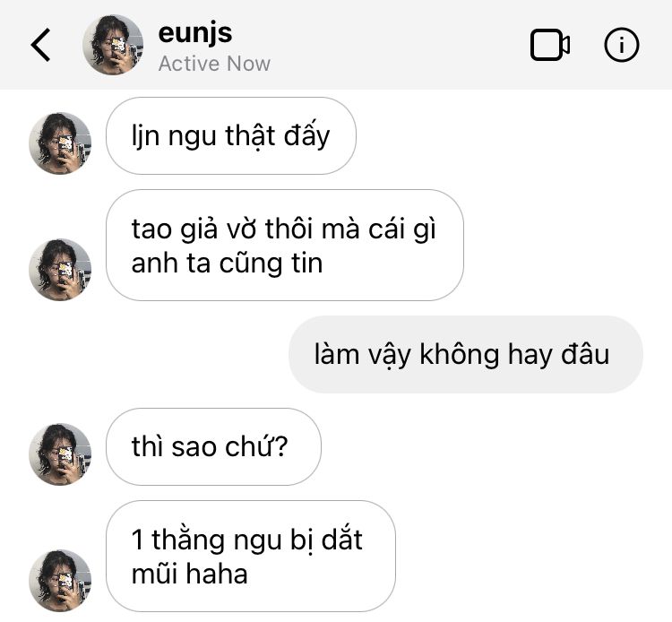Tap the words "mũi haha" in last message
Screen dimensions: 672x622
tap(189, 574)
